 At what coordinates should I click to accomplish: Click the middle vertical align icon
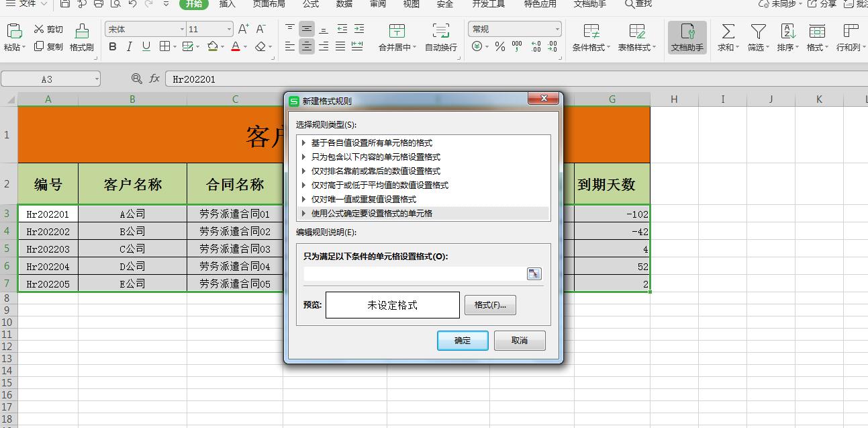pyautogui.click(x=307, y=29)
